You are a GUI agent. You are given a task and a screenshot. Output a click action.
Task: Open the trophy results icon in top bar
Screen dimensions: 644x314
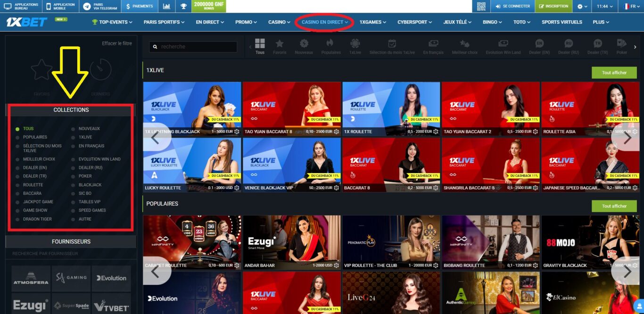point(183,6)
